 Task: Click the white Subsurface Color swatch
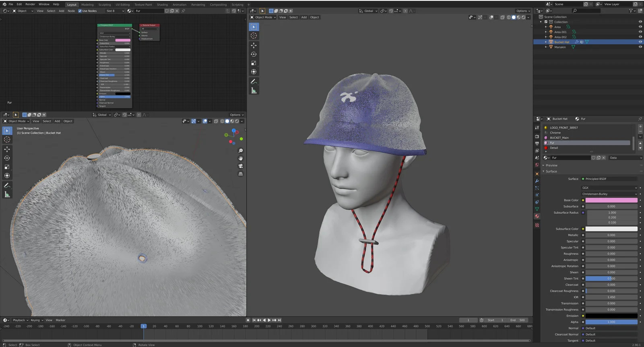click(611, 229)
